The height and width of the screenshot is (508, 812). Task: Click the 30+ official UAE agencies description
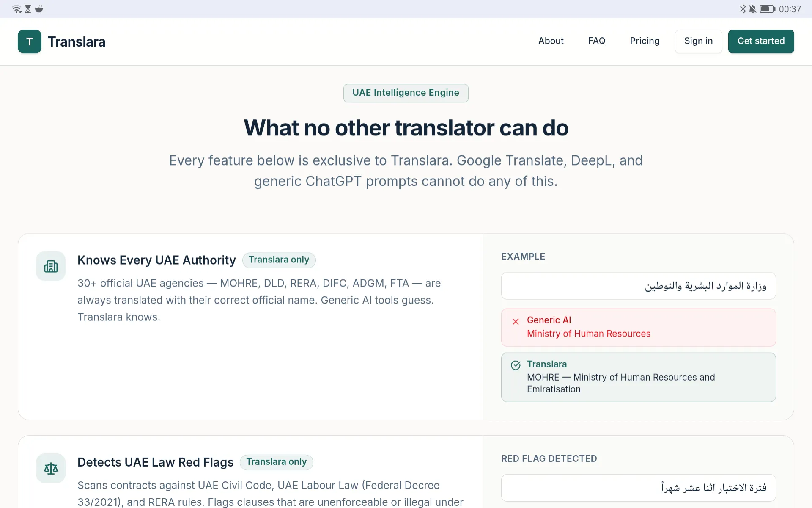click(x=259, y=300)
